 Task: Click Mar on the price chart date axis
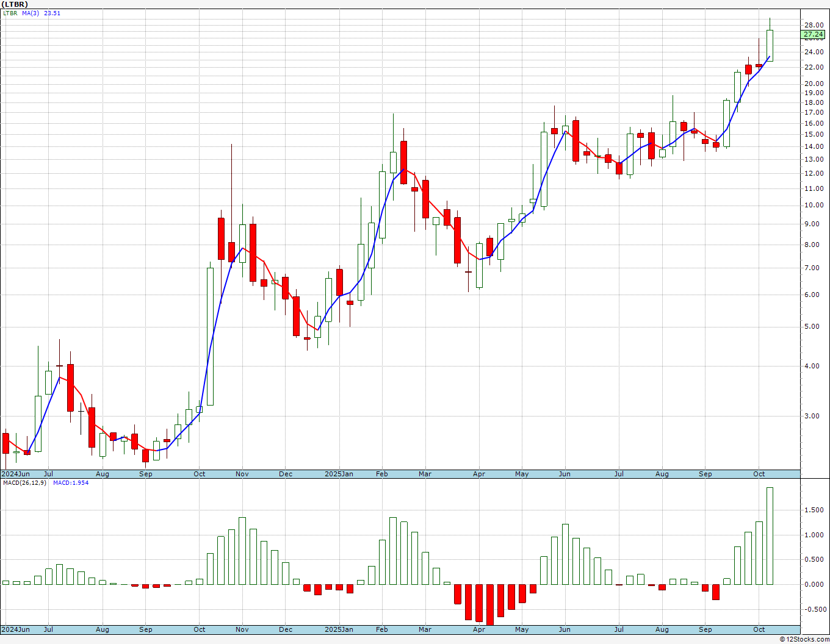click(425, 474)
